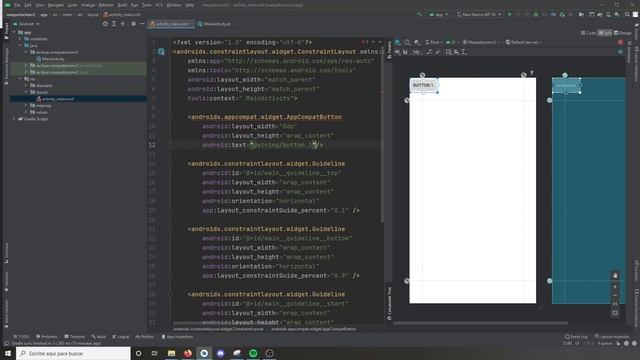The height and width of the screenshot is (360, 640).
Task: Open the Logcat tool window
Action: [121, 337]
